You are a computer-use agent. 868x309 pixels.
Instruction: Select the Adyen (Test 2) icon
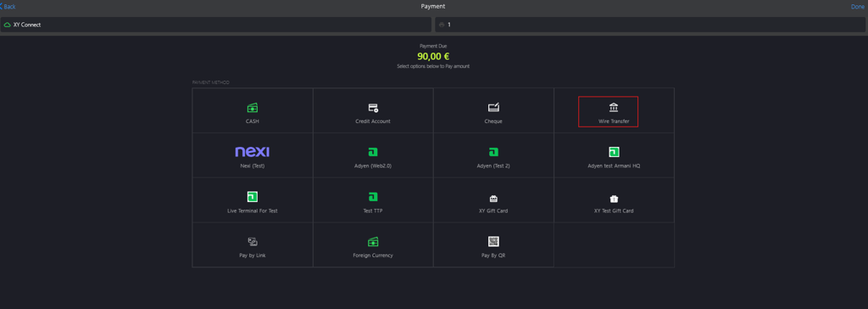493,152
